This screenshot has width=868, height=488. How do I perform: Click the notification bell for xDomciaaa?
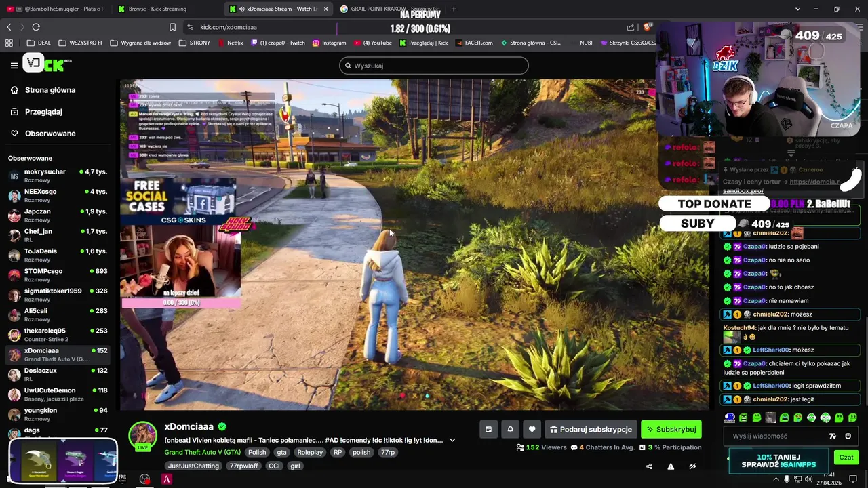[x=510, y=429]
